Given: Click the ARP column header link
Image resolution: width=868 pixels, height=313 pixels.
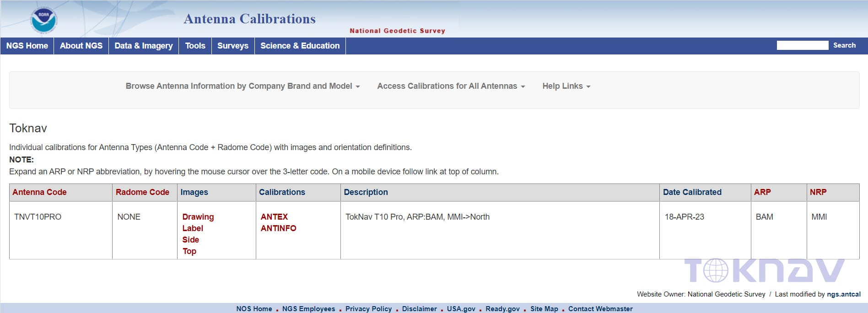Looking at the screenshot, I should pos(762,192).
